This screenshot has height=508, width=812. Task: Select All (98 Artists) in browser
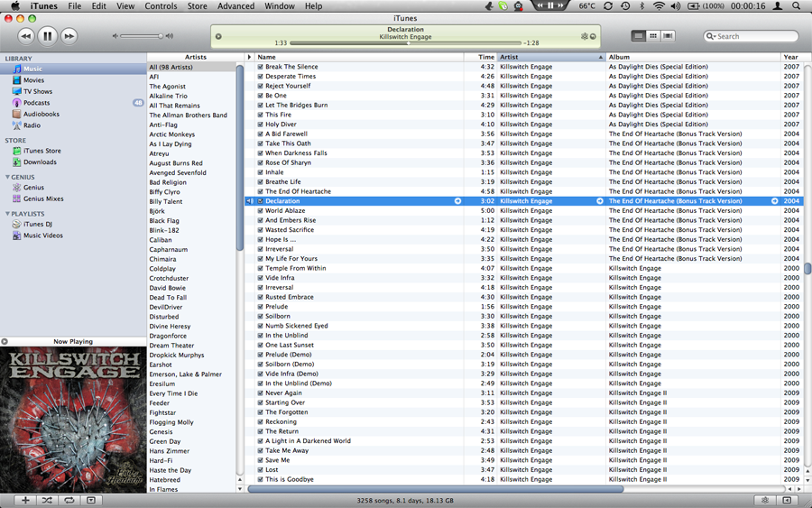191,68
